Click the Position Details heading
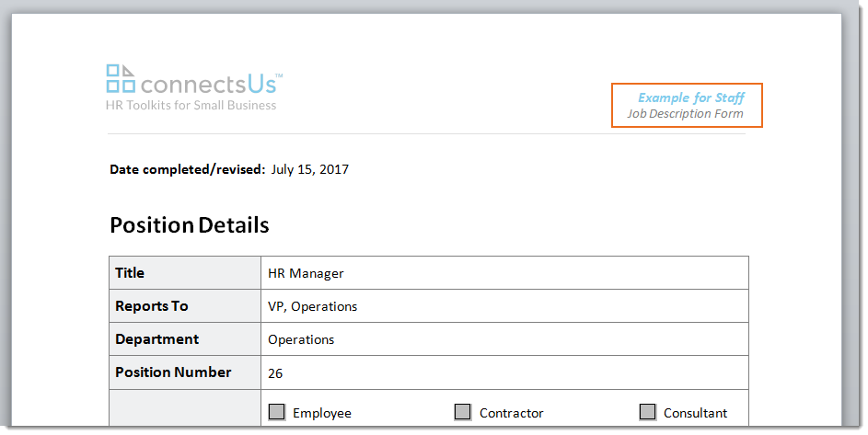This screenshot has height=435, width=868. (x=190, y=225)
